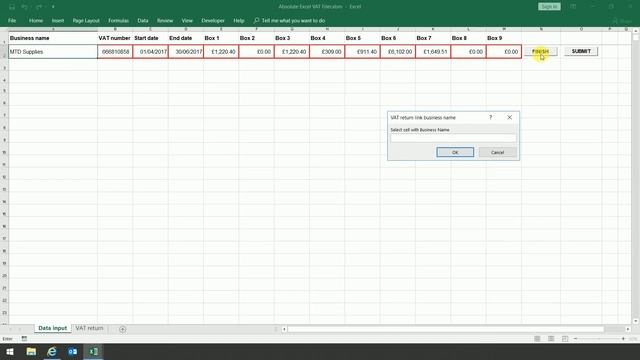
Task: Click the SUBMIT button on the sheet
Action: click(x=581, y=51)
